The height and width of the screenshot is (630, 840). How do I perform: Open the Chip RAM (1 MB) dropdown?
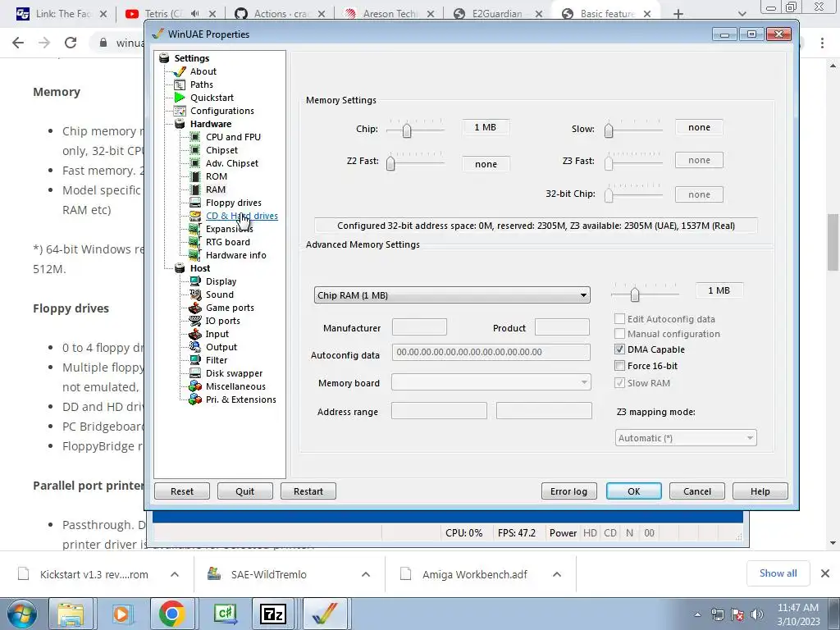point(452,295)
